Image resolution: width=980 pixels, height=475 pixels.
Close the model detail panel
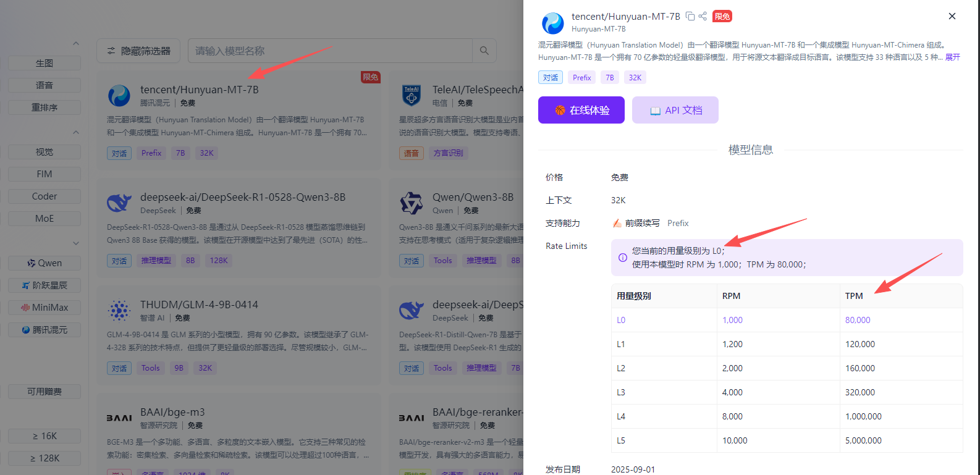pyautogui.click(x=952, y=16)
